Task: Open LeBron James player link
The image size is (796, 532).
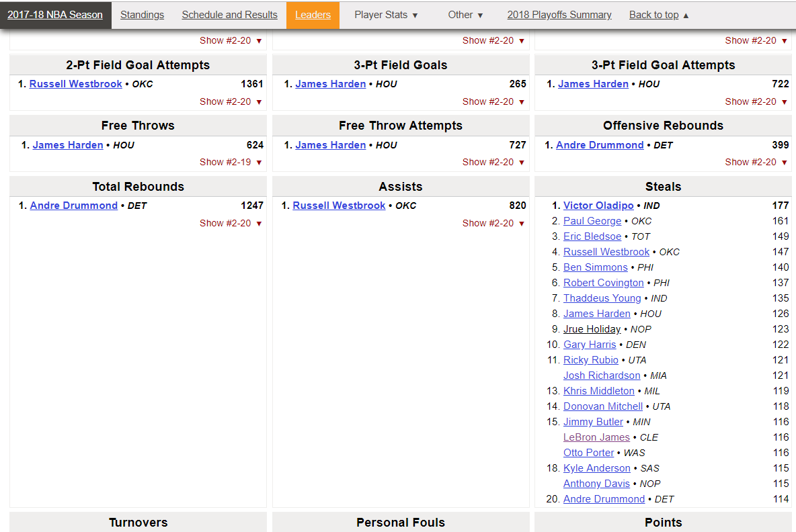Action: pyautogui.click(x=596, y=437)
